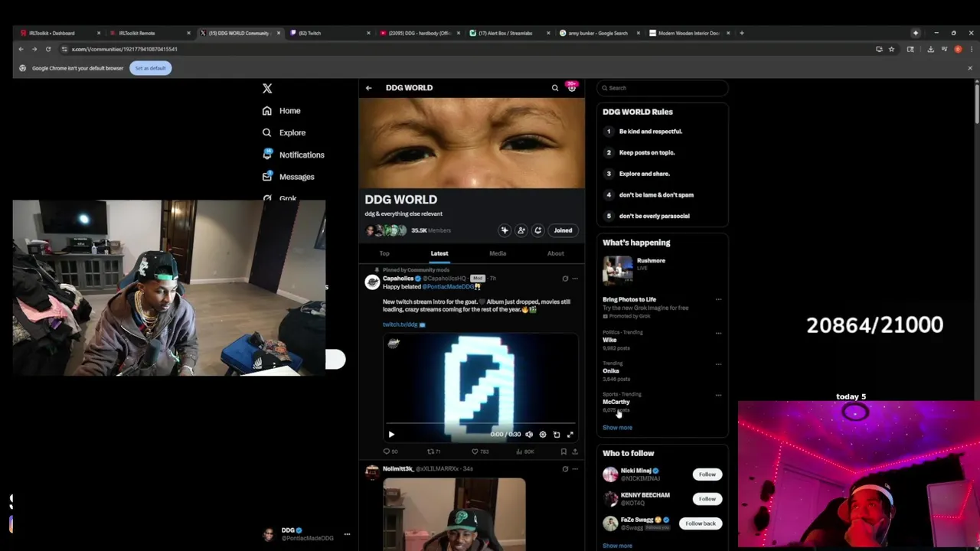Open more options on Capaholics post

(575, 279)
